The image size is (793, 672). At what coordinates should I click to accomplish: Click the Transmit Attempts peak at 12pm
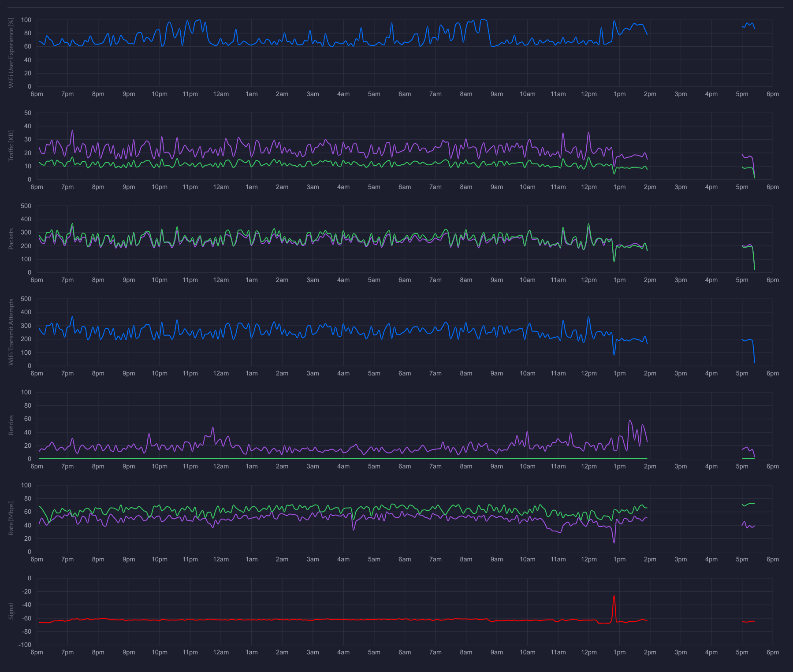(588, 317)
